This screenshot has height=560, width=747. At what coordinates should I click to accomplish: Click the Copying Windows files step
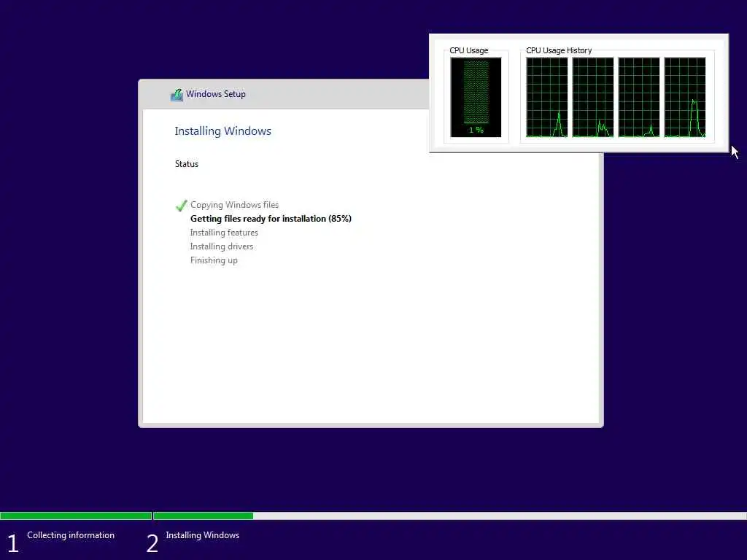point(234,205)
